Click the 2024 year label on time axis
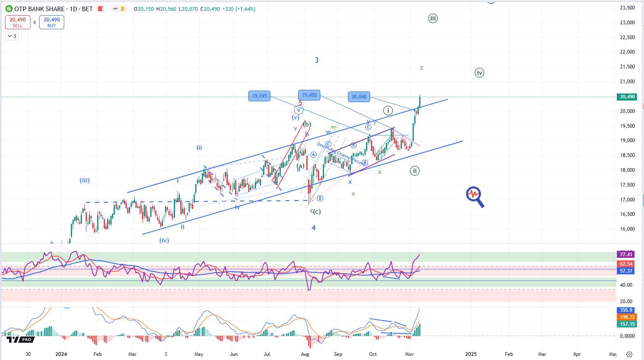Screen dimensions: 644x360 point(61,354)
